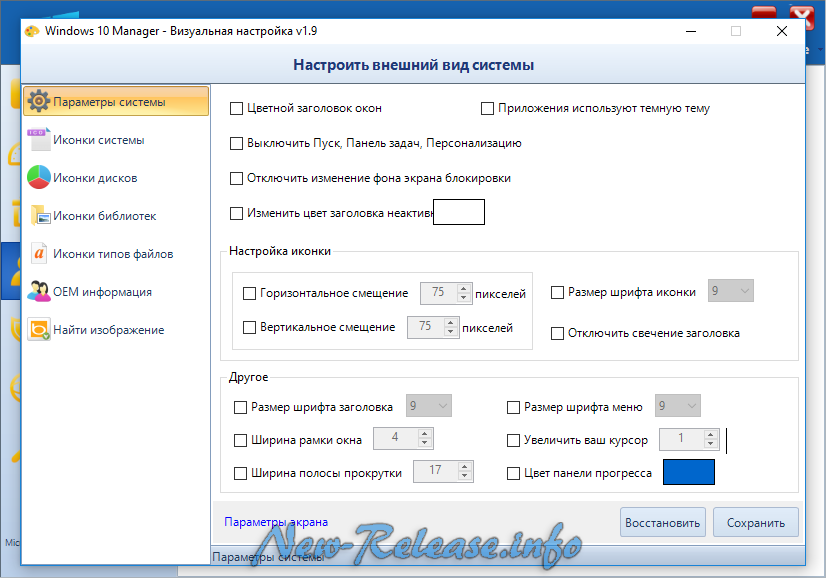The width and height of the screenshot is (826, 578).
Task: Click the Вертикальное смещение value field
Action: [426, 327]
